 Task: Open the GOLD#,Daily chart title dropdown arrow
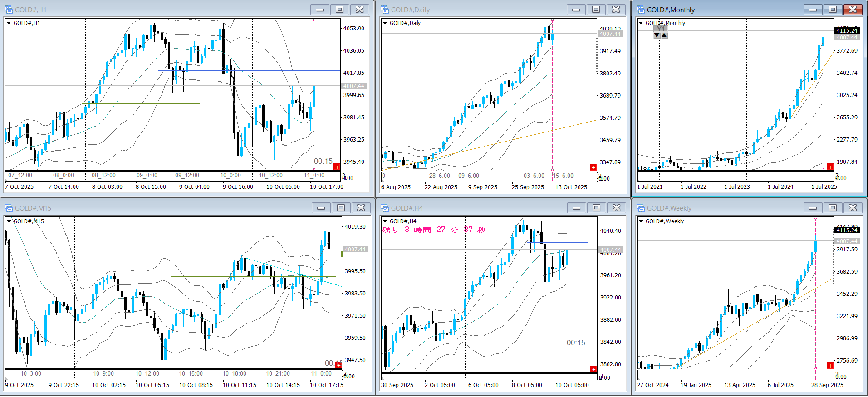pyautogui.click(x=385, y=23)
